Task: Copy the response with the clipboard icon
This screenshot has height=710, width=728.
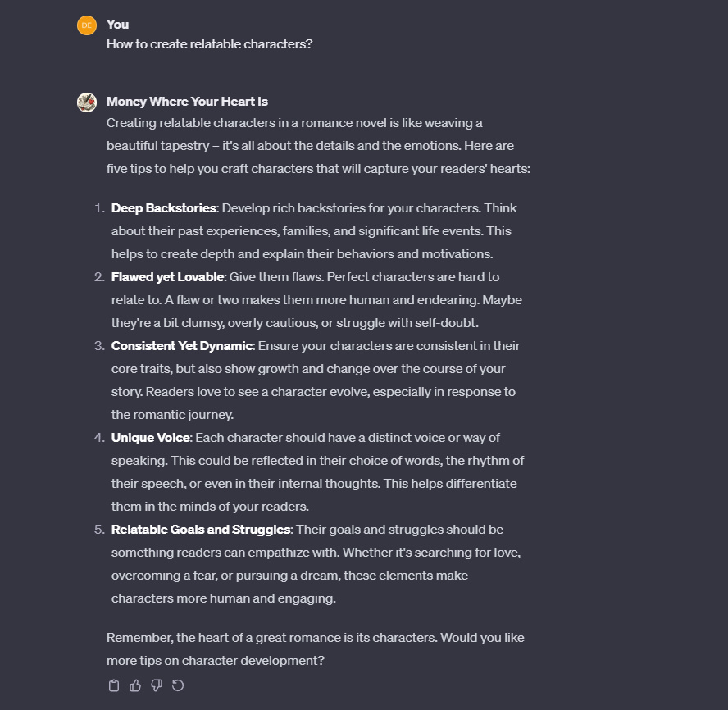Action: click(x=114, y=685)
